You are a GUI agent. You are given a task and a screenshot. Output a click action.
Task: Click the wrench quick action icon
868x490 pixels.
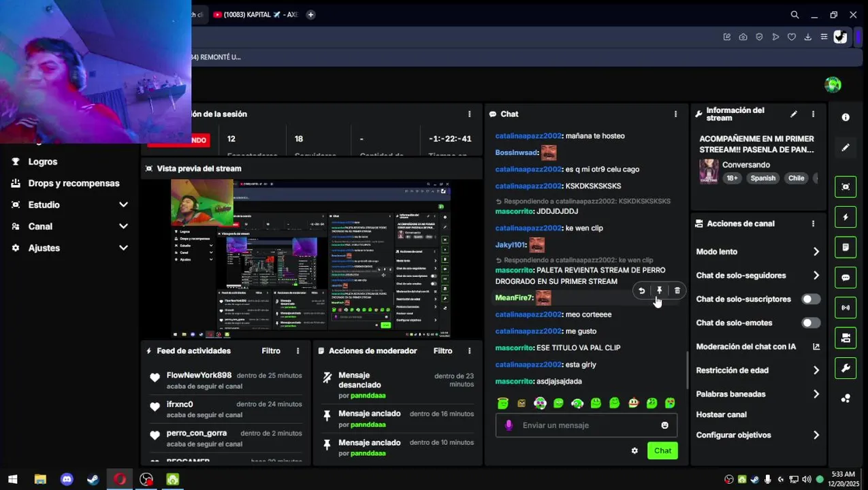click(x=846, y=368)
